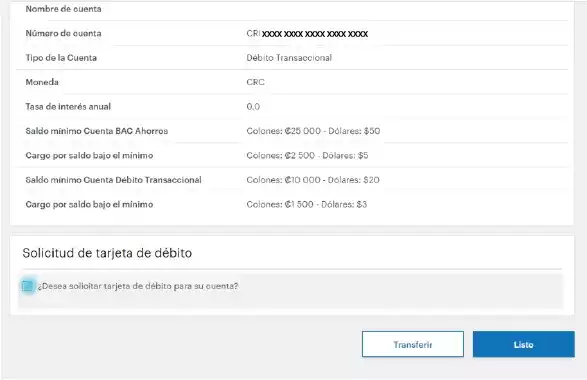Select the 'Nombre de cuenta' label

63,9
